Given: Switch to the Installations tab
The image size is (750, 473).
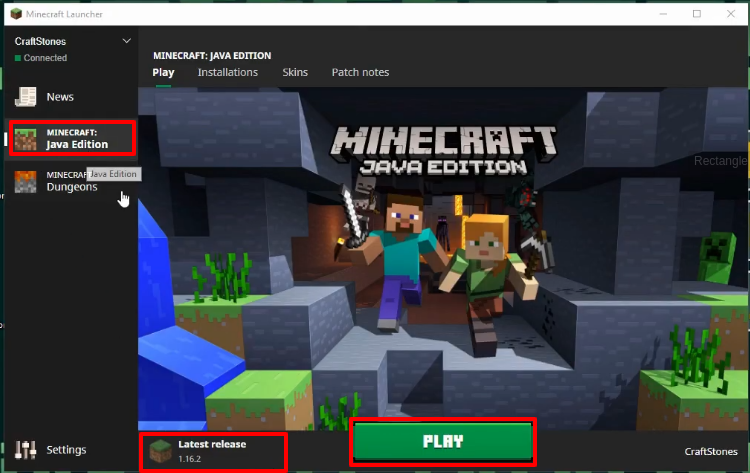Looking at the screenshot, I should [228, 72].
